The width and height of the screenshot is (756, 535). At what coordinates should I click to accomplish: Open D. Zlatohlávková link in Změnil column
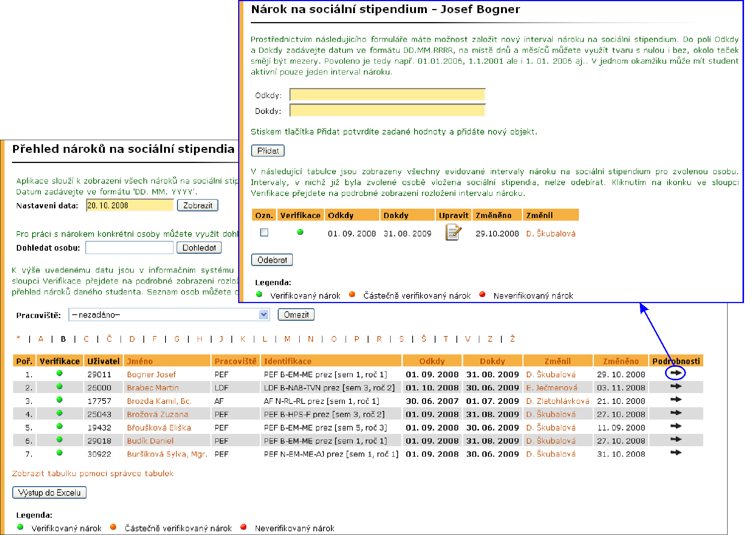click(558, 401)
